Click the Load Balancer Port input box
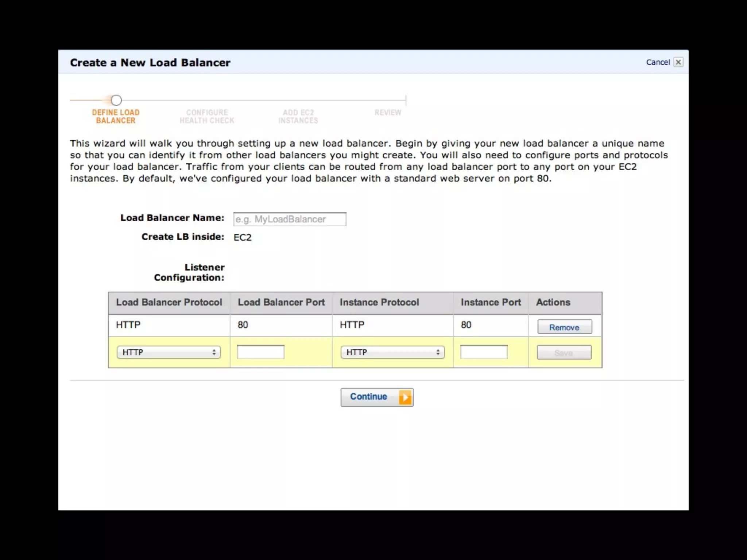747x560 pixels. point(260,352)
